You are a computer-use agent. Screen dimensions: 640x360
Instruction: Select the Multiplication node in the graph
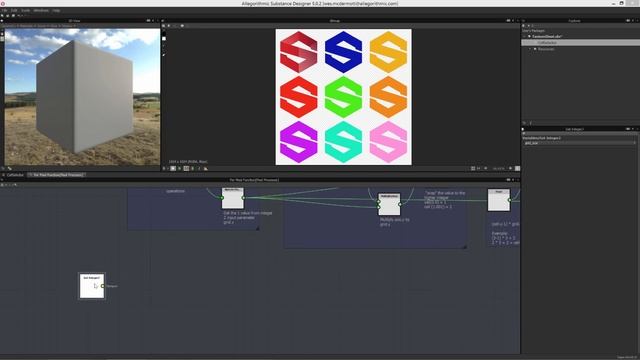tap(389, 204)
